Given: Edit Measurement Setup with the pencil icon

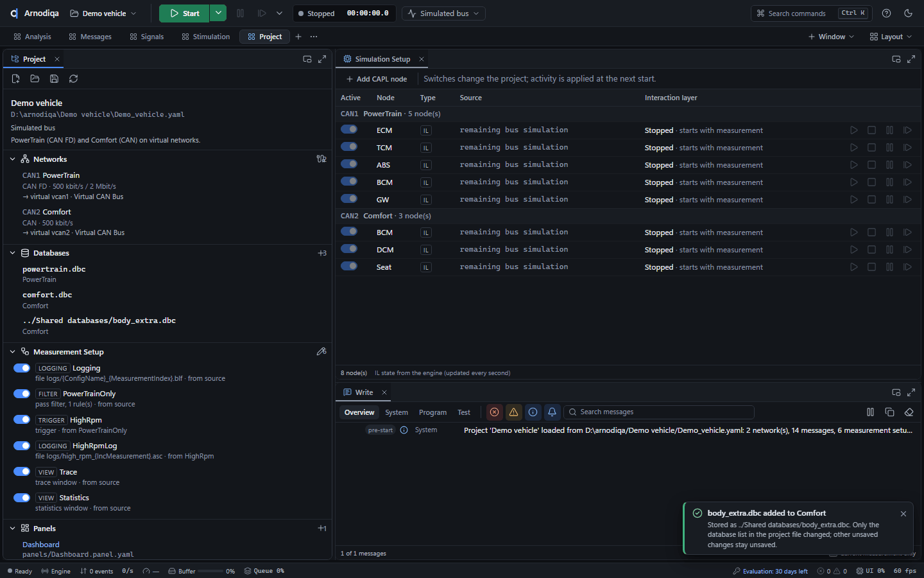Looking at the screenshot, I should pyautogui.click(x=321, y=351).
